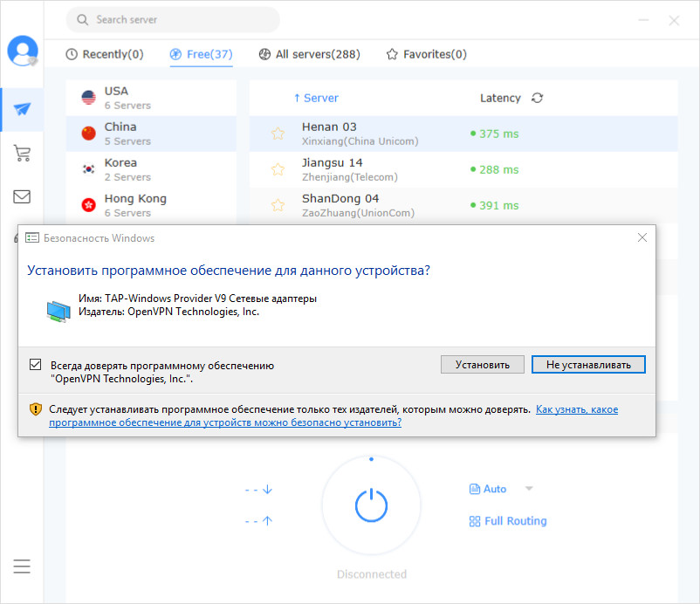Open the Favorites tab
The width and height of the screenshot is (700, 604).
coord(426,54)
